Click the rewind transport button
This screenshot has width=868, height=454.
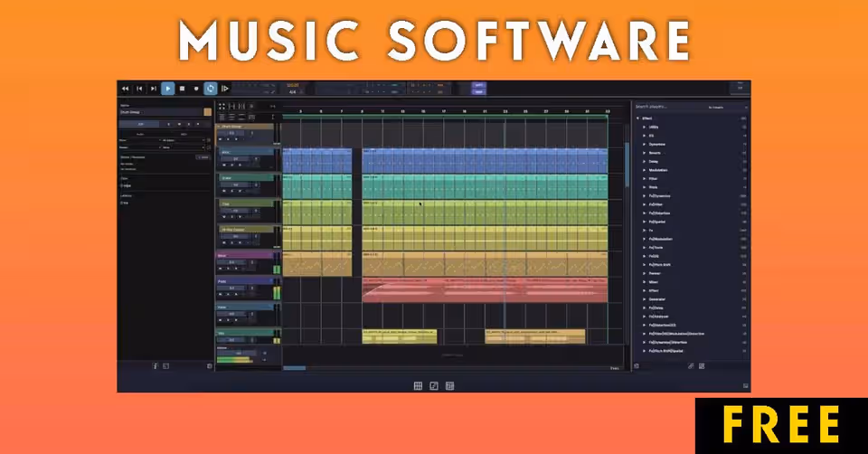pos(125,89)
